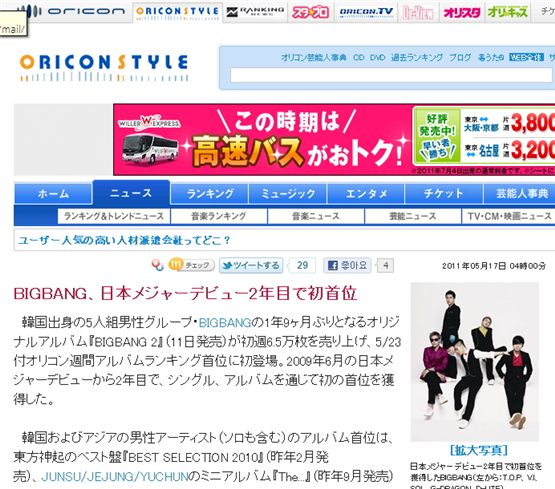555x489 pixels.
Task: Click the 拡大写真 link under photo
Action: [479, 450]
